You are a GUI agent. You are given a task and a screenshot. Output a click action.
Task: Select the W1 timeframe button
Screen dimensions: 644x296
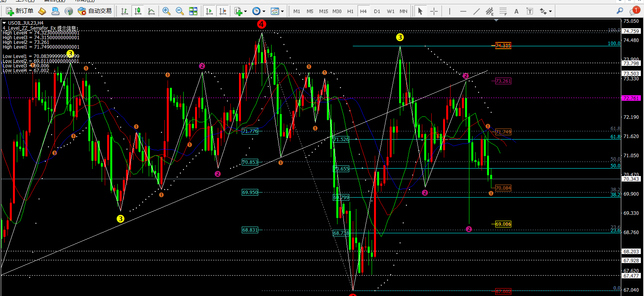point(390,11)
